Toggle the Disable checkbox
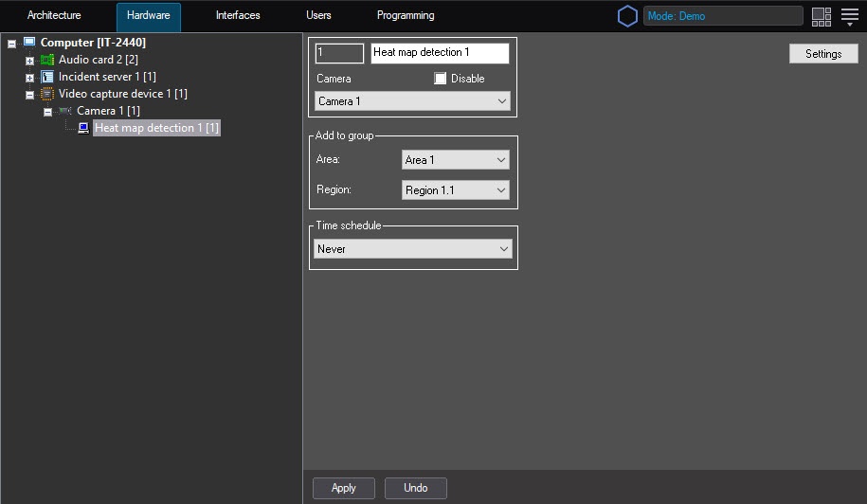 click(441, 79)
